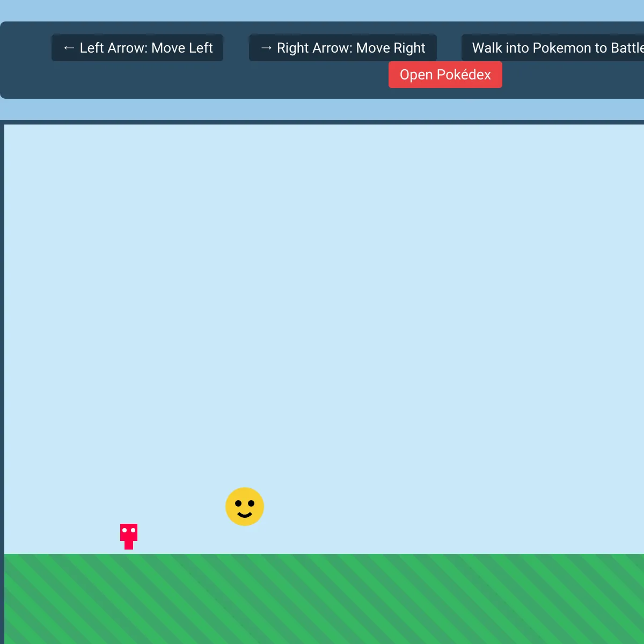Viewport: 644px width, 644px height.
Task: Click the Walk into Pokemon to Battle label
Action: 553,48
